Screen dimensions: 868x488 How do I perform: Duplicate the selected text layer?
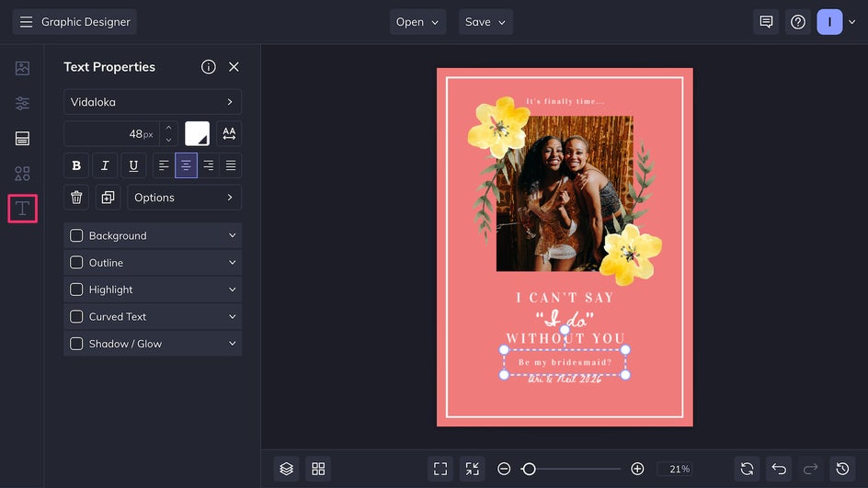click(x=108, y=198)
